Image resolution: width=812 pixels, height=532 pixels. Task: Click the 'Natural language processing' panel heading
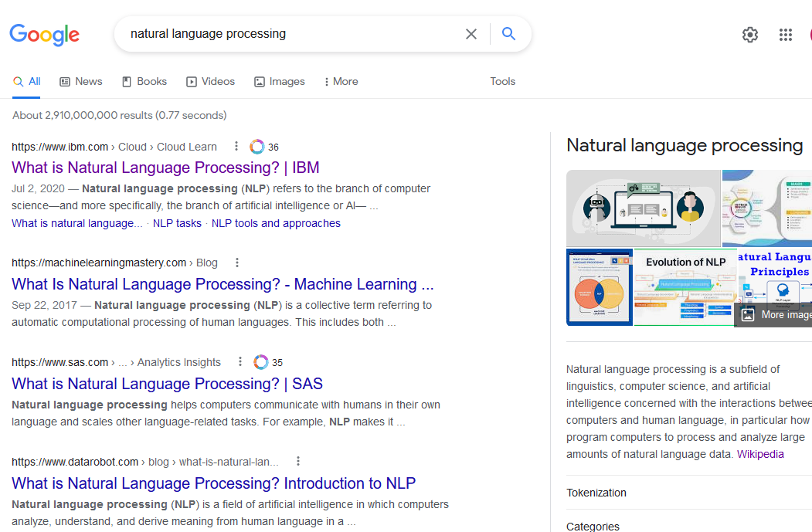point(684,145)
